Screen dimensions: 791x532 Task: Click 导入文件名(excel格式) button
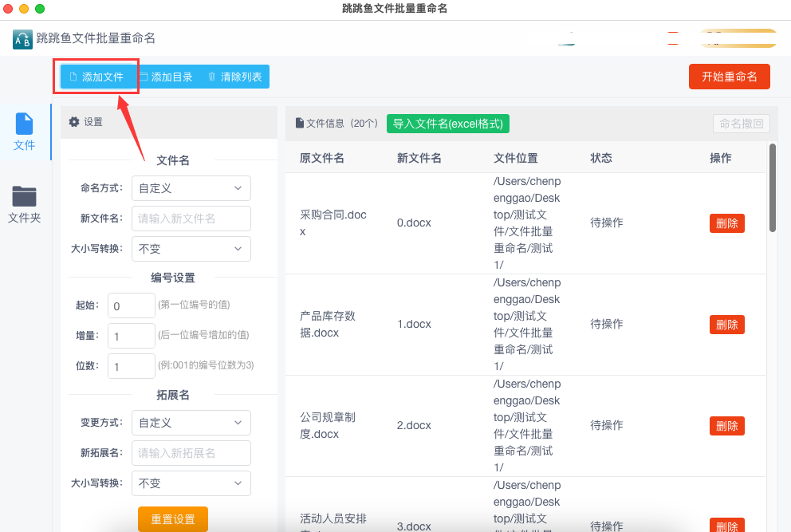point(448,124)
